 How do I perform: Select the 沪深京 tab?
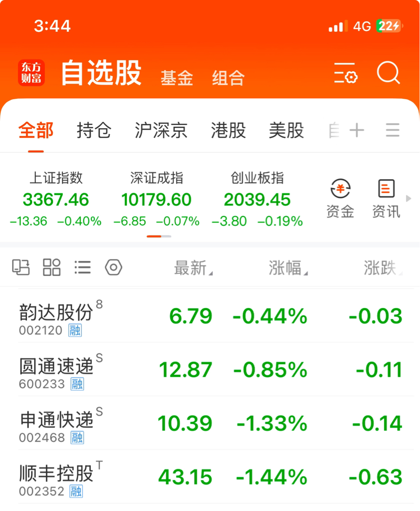coord(161,130)
